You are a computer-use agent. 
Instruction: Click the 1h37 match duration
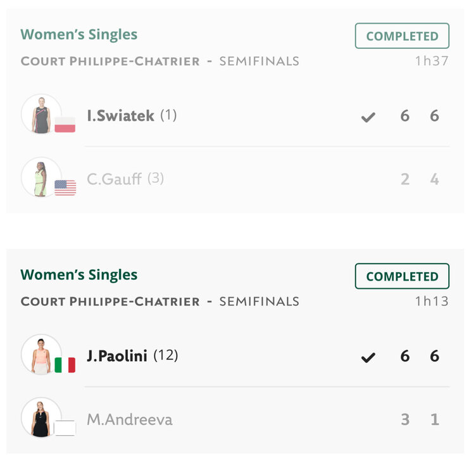click(432, 61)
